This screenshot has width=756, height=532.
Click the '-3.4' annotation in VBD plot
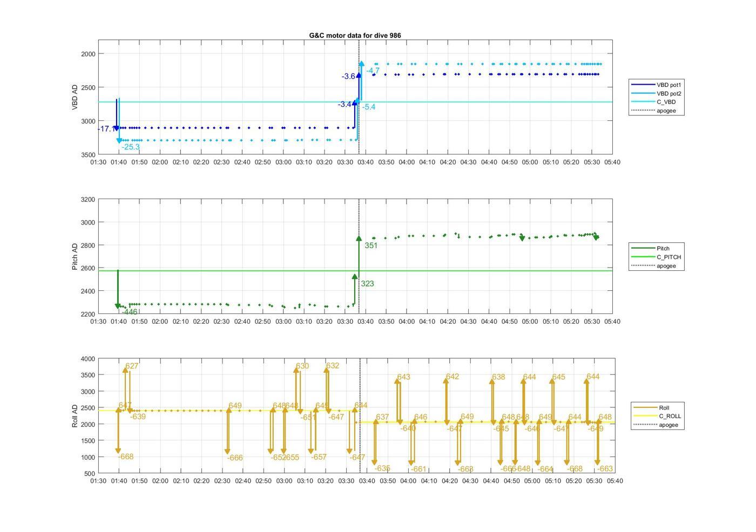[345, 104]
